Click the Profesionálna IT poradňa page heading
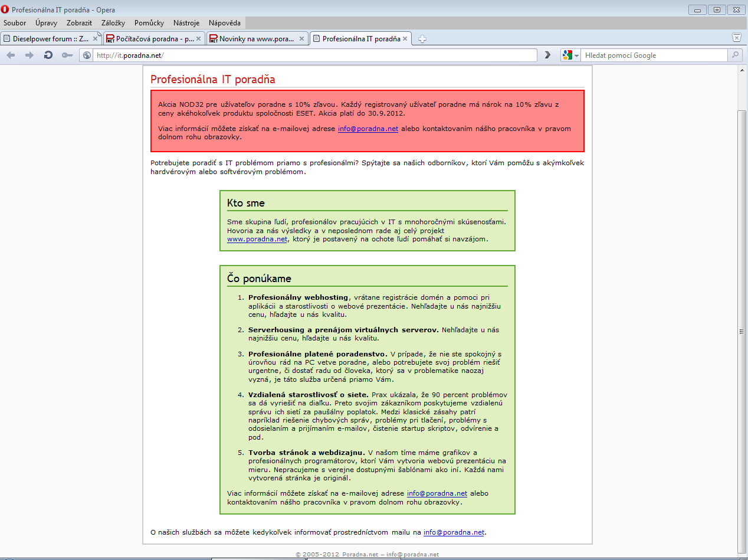This screenshot has height=560, width=748. [x=213, y=80]
